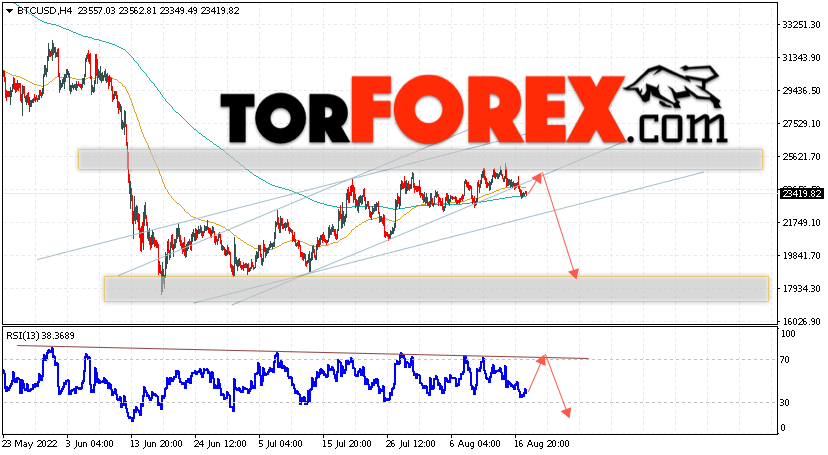
Task: Select the 13 Jun 20:00 time label
Action: pos(156,444)
